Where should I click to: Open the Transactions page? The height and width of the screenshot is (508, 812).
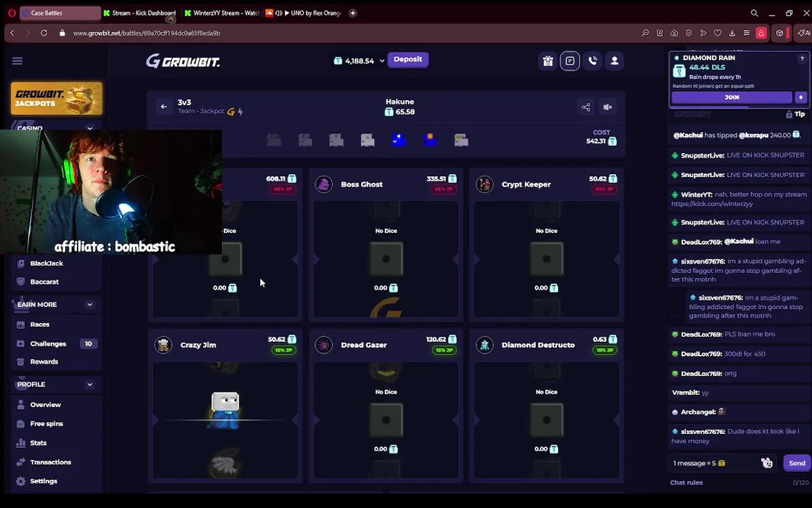tap(51, 462)
